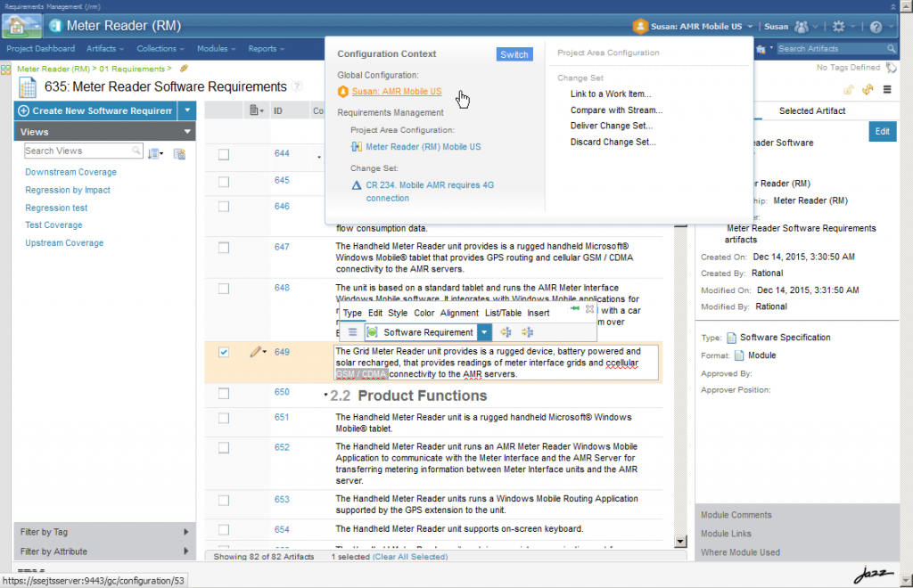The width and height of the screenshot is (913, 588).
Task: Choose Compare with Stream...
Action: pos(616,110)
